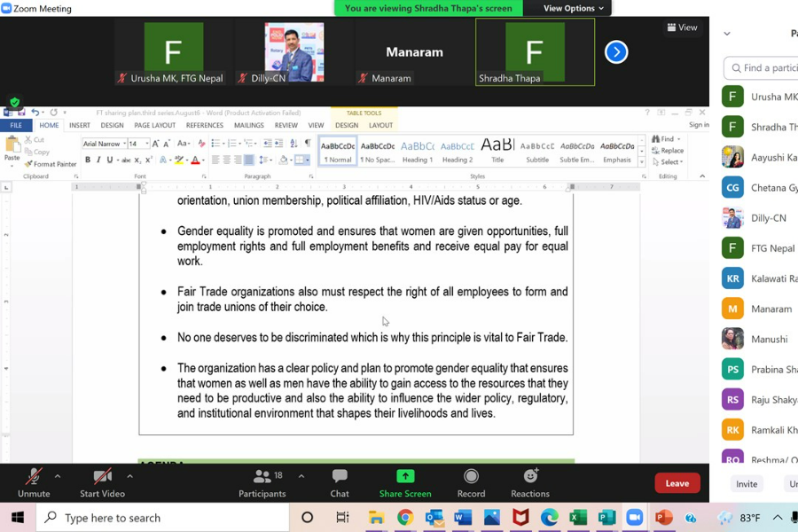Open File Explorer from the taskbar
The width and height of the screenshot is (798, 532).
376,518
